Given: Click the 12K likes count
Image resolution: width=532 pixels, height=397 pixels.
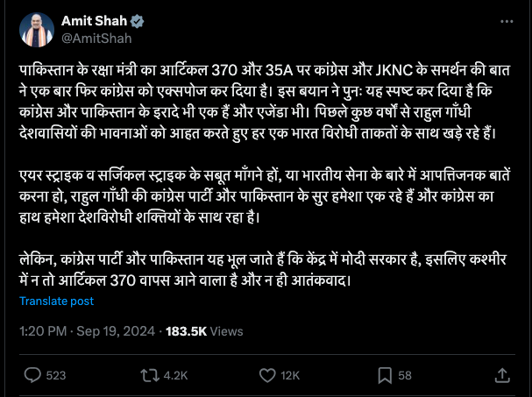Looking at the screenshot, I should (291, 375).
